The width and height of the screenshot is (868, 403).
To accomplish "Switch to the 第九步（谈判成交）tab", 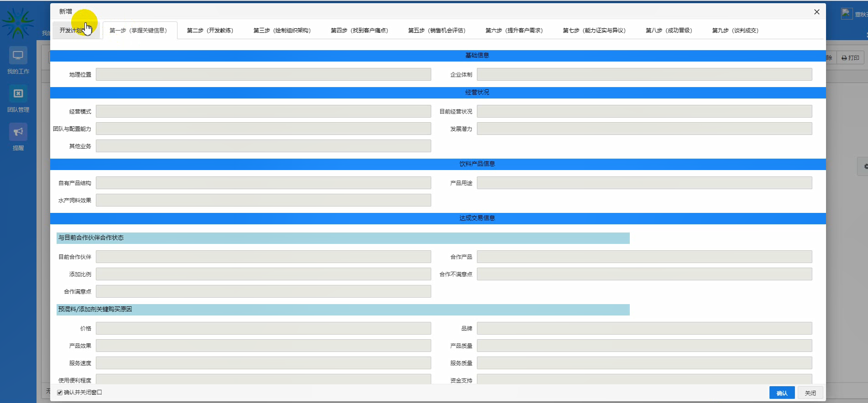I will tap(735, 31).
